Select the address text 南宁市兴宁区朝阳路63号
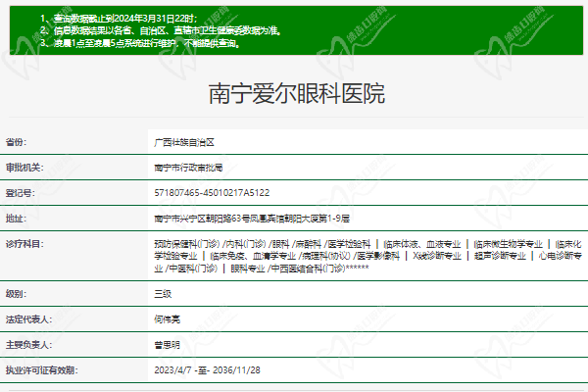Screen dimensions: 588x392 [x=203, y=219]
